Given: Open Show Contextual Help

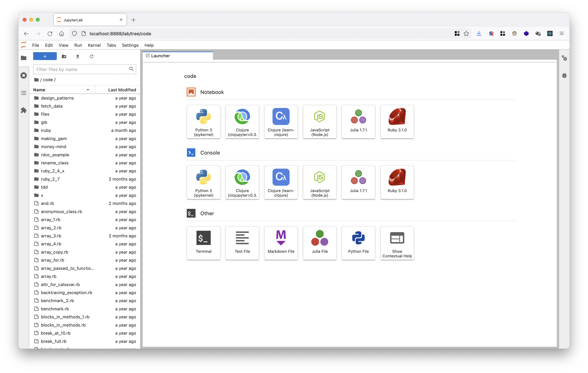Looking at the screenshot, I should (397, 243).
